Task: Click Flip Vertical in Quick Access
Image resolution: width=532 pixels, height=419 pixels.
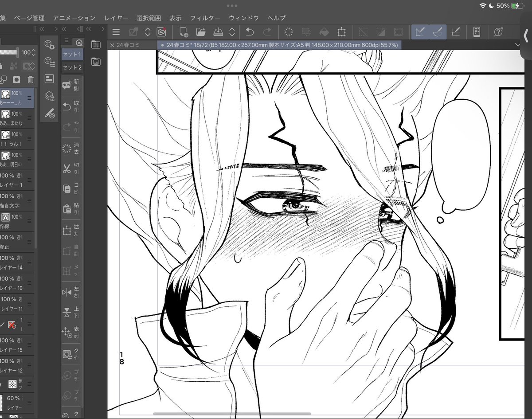Action: pyautogui.click(x=66, y=312)
